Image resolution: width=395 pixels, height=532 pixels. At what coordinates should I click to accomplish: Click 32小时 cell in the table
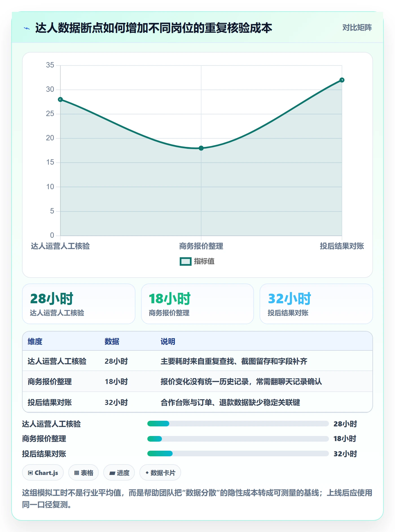(x=116, y=403)
